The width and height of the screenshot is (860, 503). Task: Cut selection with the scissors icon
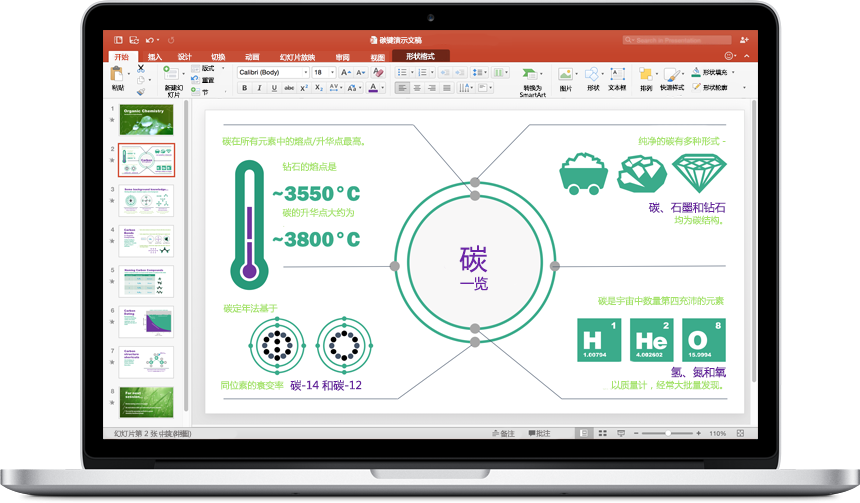(141, 69)
